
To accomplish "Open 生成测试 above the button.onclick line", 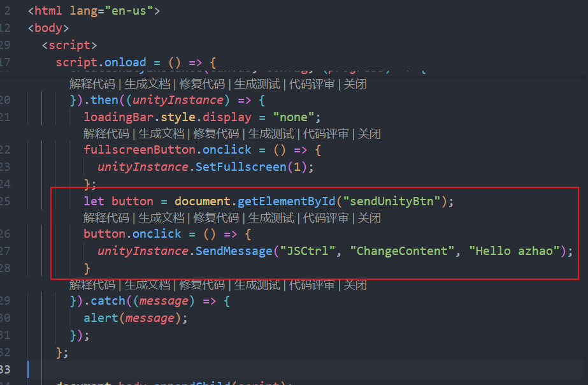I will coord(271,217).
